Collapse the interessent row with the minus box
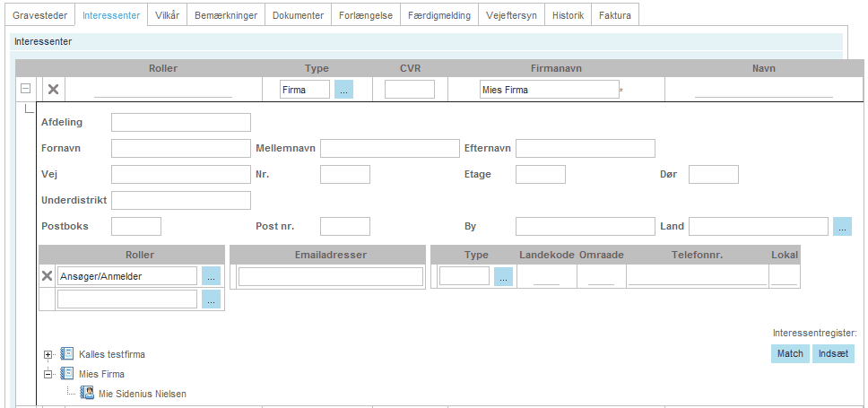868x408 pixels. point(25,90)
